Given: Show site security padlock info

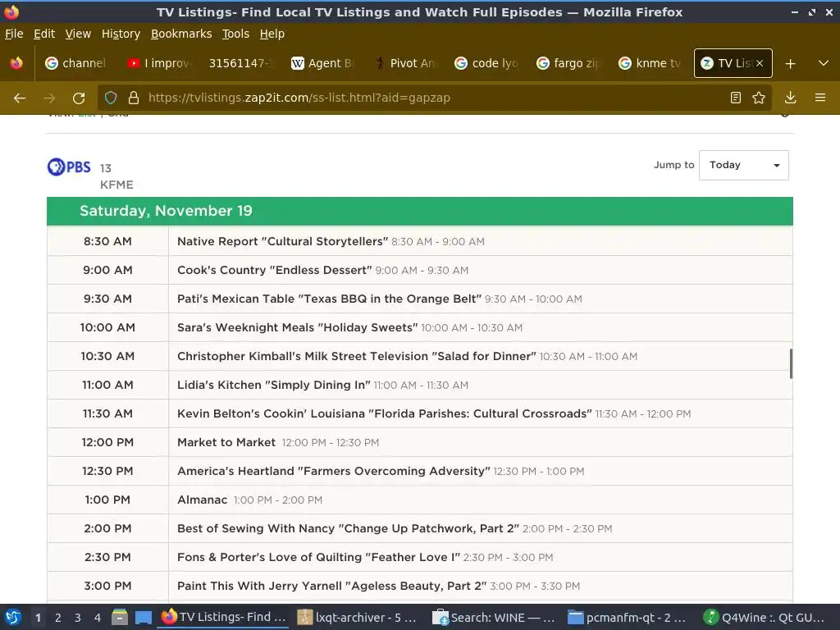Looking at the screenshot, I should 134,98.
